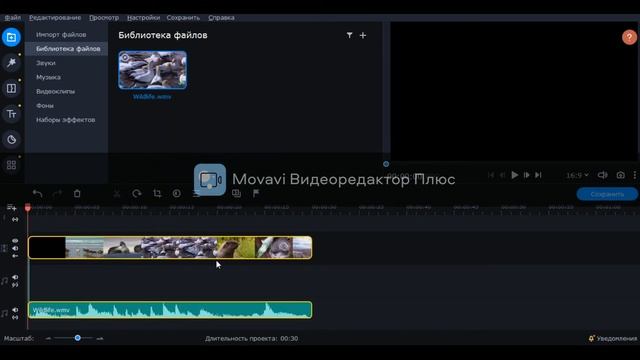Rotate the selected clip

coord(137,193)
